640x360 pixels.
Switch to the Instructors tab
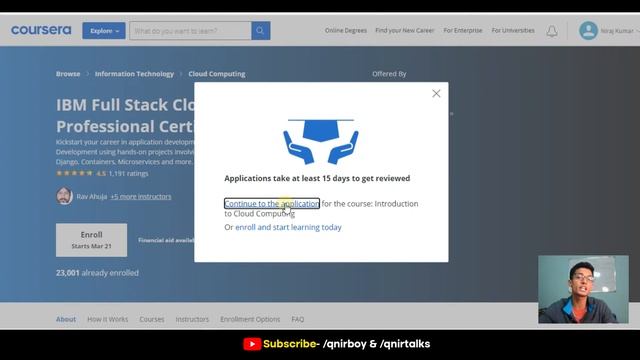(x=192, y=319)
